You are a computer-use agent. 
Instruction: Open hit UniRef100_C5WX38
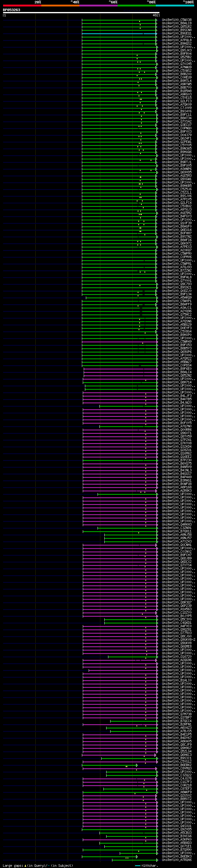176,20
